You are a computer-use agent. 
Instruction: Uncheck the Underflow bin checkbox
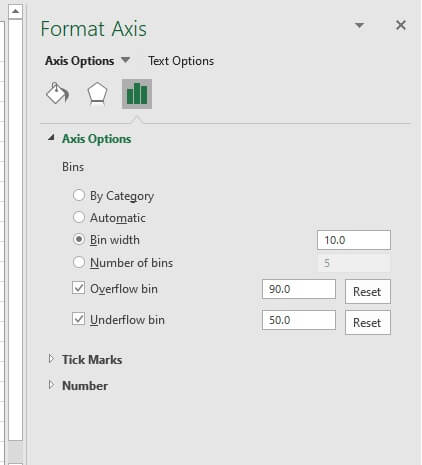tap(78, 319)
